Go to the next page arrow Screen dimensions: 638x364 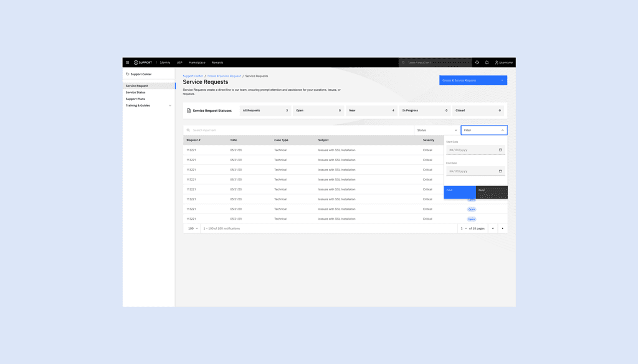[503, 228]
